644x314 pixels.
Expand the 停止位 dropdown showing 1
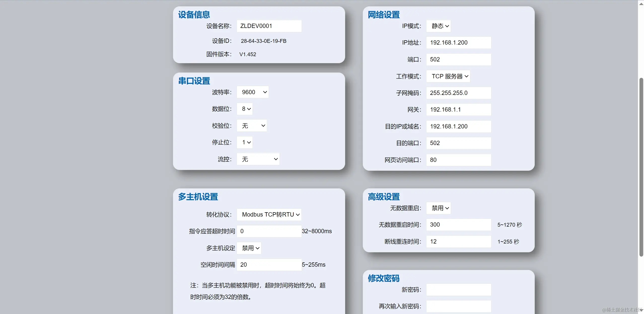click(x=244, y=142)
